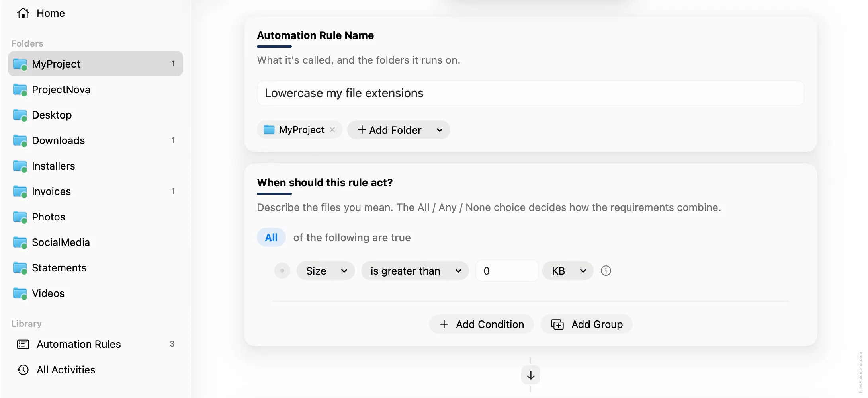Image resolution: width=868 pixels, height=398 pixels.
Task: Click the info icon beside the KB unit
Action: click(606, 271)
